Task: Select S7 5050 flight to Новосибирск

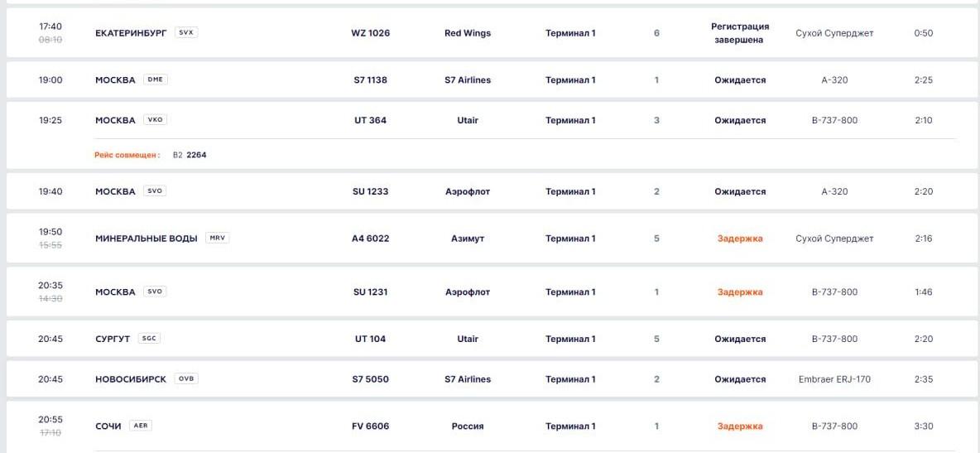Action: coord(370,379)
